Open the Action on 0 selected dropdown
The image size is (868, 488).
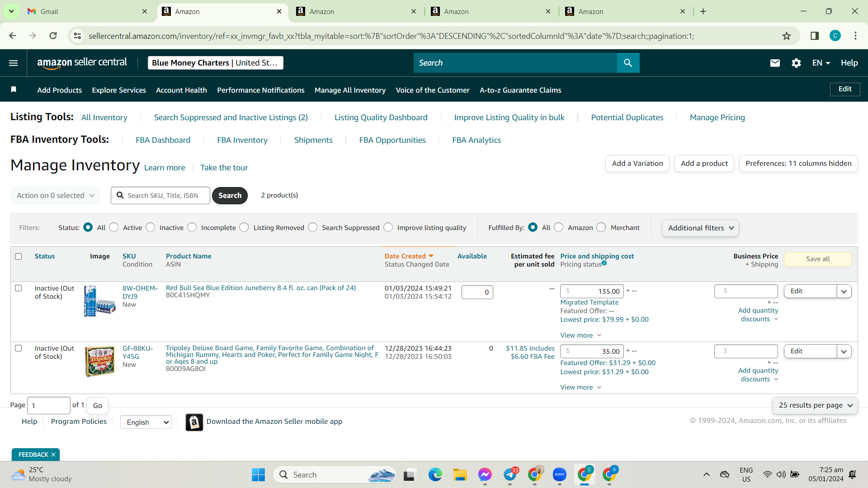55,195
